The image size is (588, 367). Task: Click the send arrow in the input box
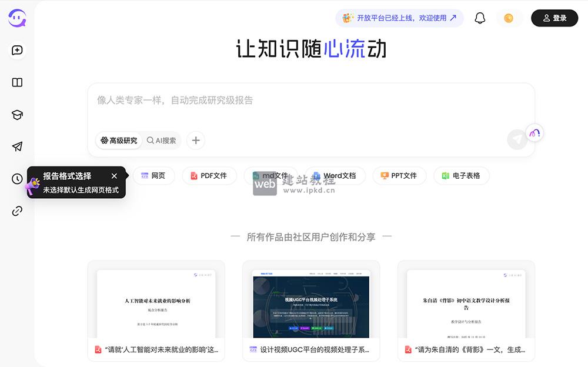(x=517, y=139)
